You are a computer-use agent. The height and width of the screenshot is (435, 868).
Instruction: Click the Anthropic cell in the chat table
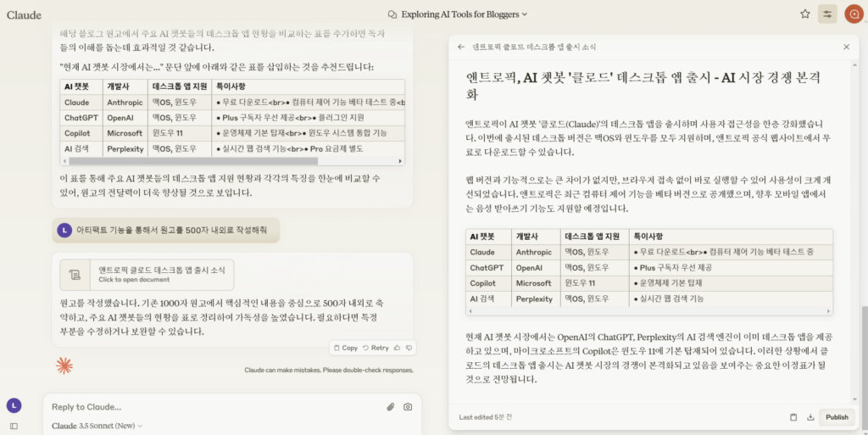(125, 103)
